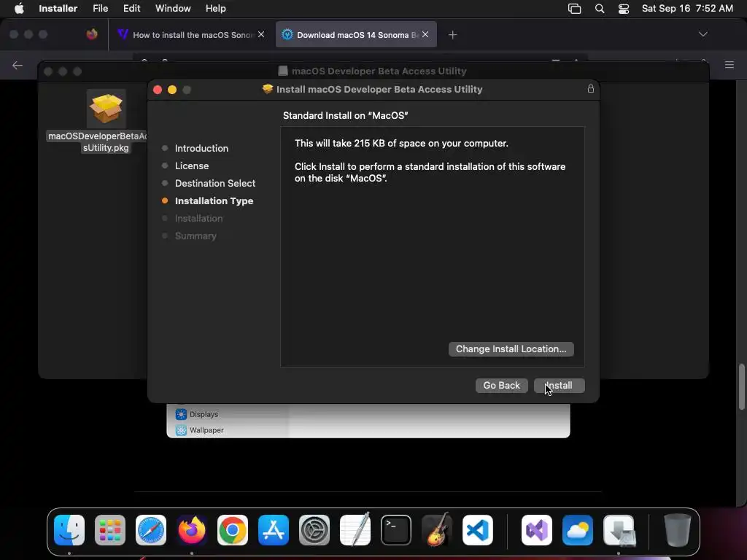Open Spotlight search icon
Screen dimensions: 747x560
coord(600,9)
